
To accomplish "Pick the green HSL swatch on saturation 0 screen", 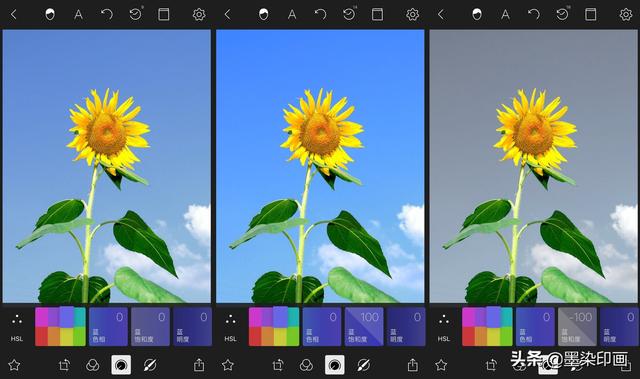I will click(80, 336).
